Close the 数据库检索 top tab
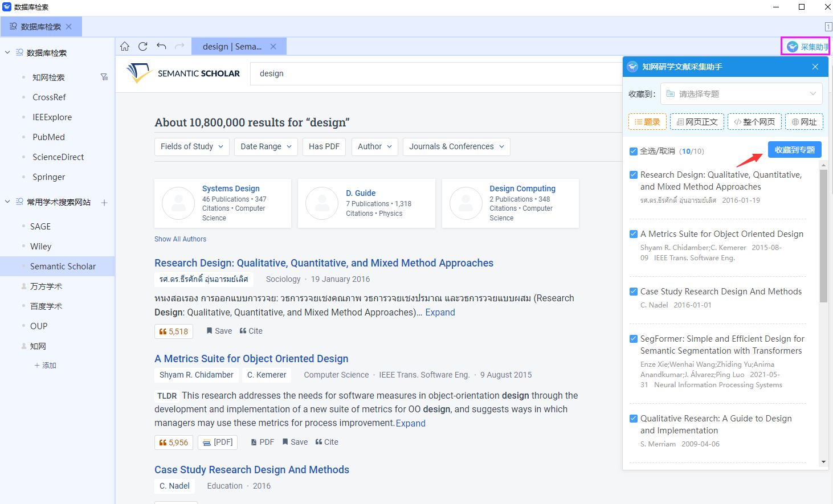The height and width of the screenshot is (504, 833). [x=69, y=27]
